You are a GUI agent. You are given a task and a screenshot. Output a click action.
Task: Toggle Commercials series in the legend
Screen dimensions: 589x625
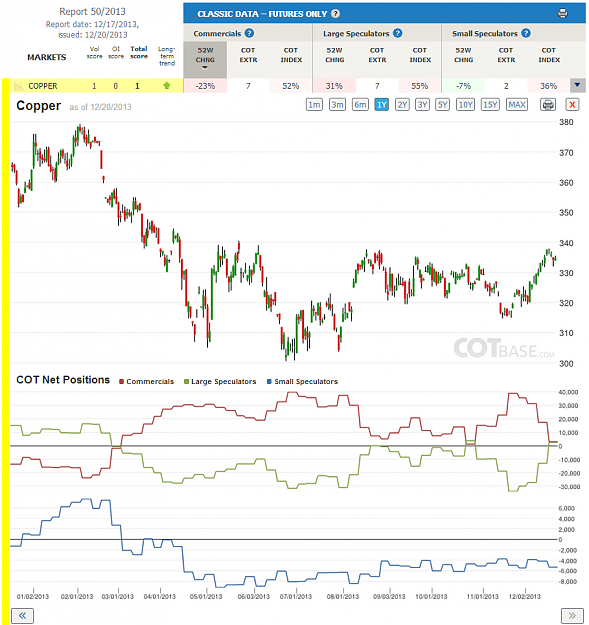[147, 381]
